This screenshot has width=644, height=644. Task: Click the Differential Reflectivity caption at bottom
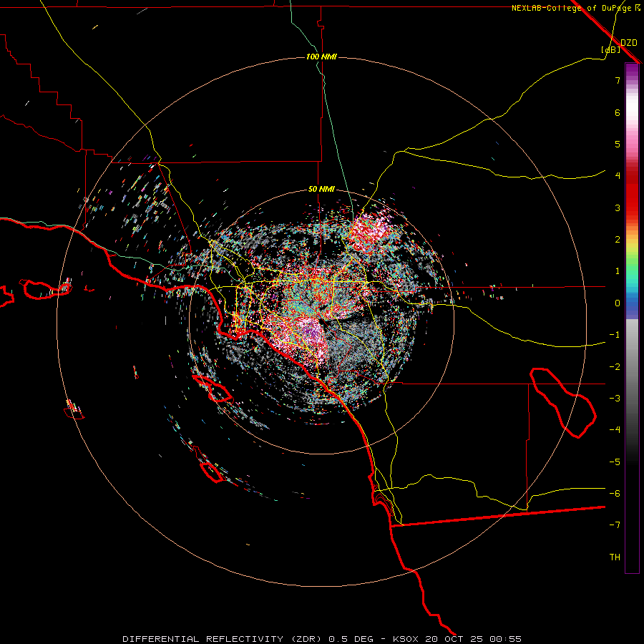click(321, 639)
